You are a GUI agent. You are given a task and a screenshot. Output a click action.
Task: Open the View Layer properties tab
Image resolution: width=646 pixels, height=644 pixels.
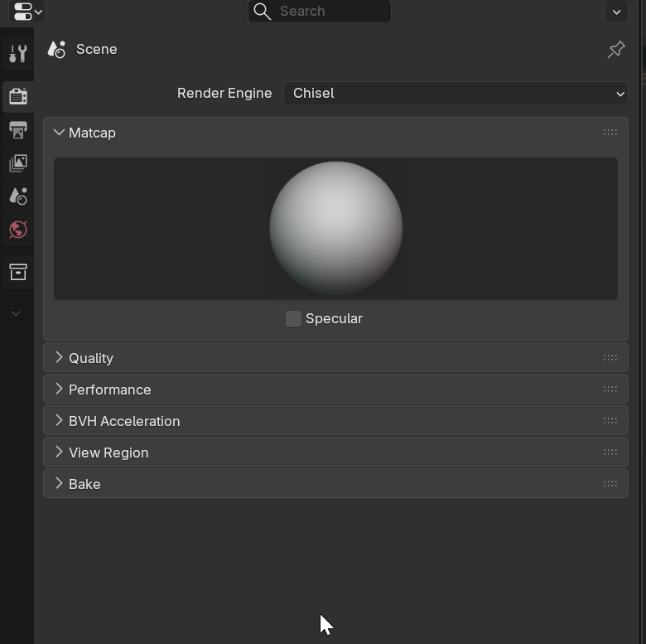[x=17, y=162]
